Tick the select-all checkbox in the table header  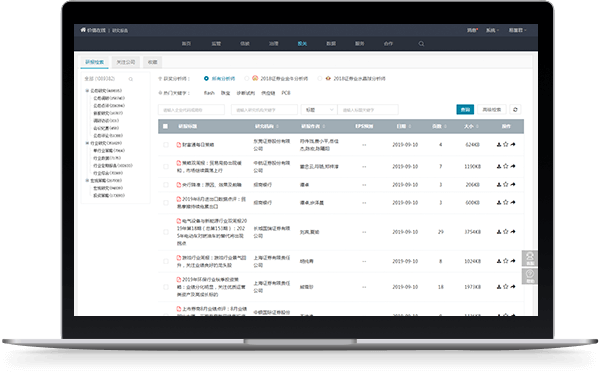165,126
